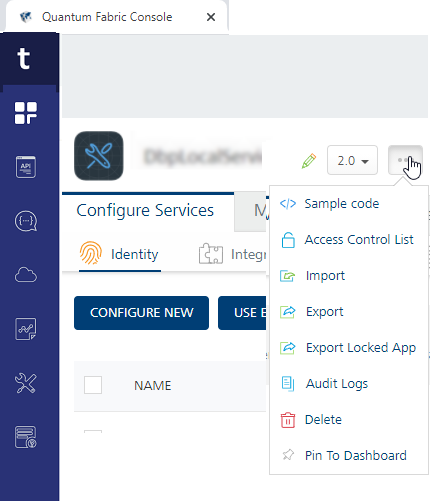The image size is (430, 501).
Task: Click the CONFIGURE NEW button
Action: pos(141,313)
